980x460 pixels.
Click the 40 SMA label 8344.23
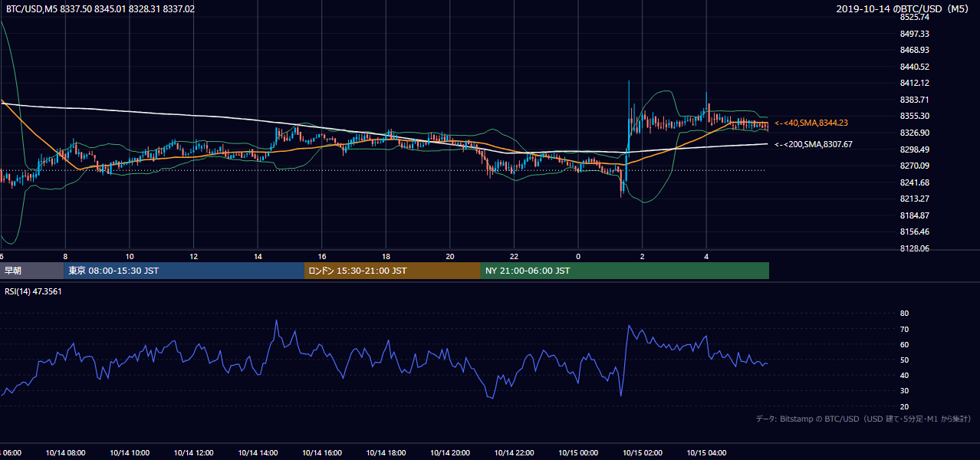point(811,123)
